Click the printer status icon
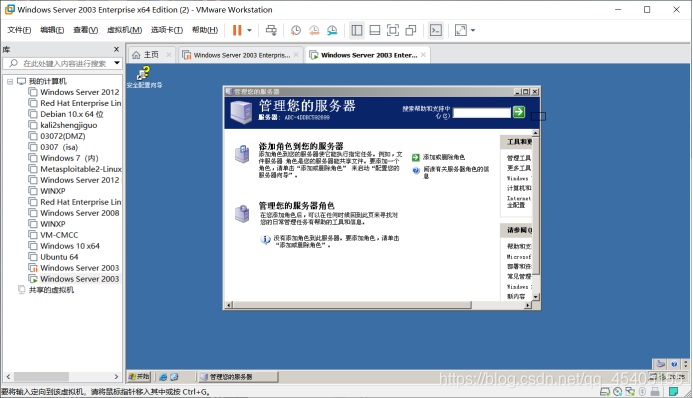This screenshot has width=693, height=398. pos(655,391)
